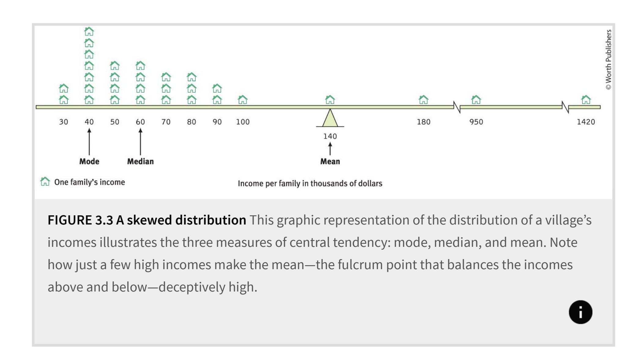Click the legend house icon beside 'One family's income'
Image resolution: width=644 pixels, height=360 pixels.
click(45, 182)
